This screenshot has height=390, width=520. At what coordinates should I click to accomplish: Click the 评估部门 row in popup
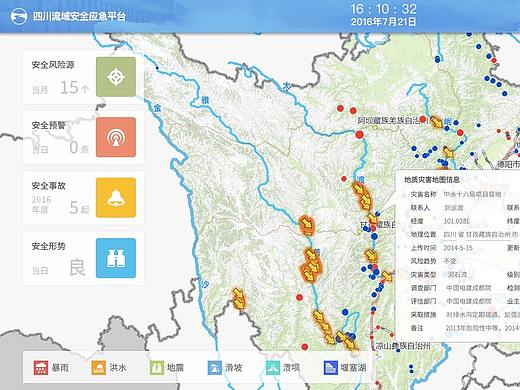(x=451, y=301)
